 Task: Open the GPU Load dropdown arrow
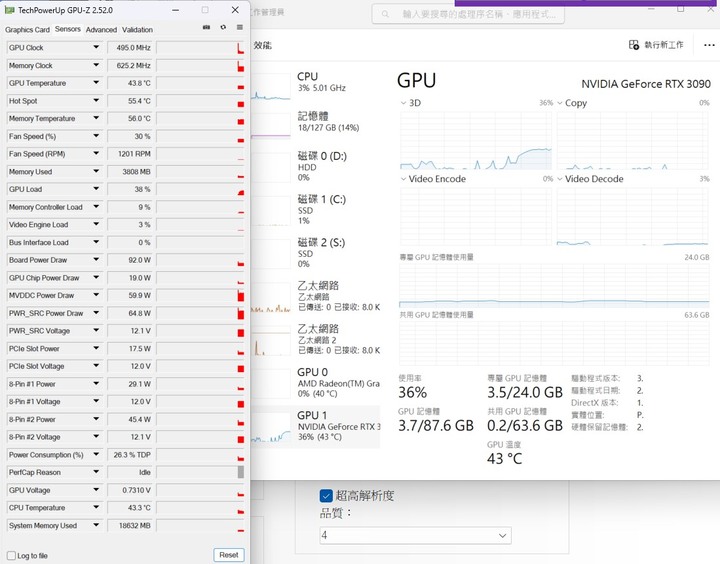click(x=96, y=189)
